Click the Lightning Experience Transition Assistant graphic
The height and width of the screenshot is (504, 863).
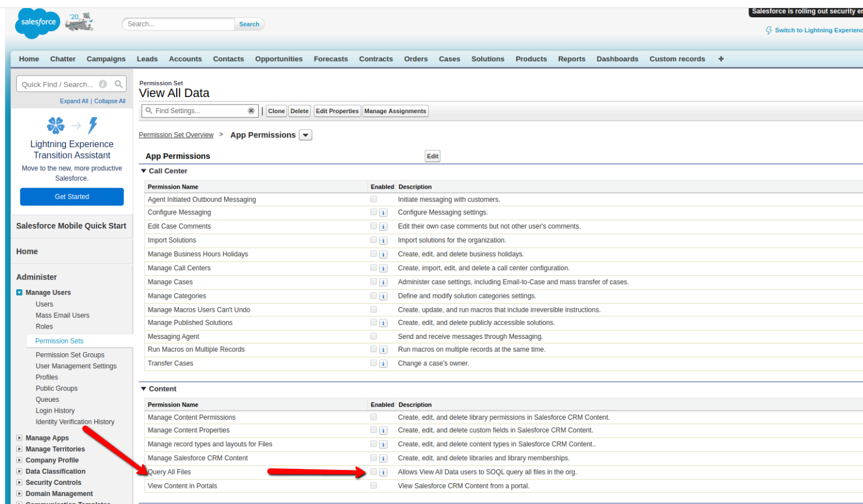72,125
